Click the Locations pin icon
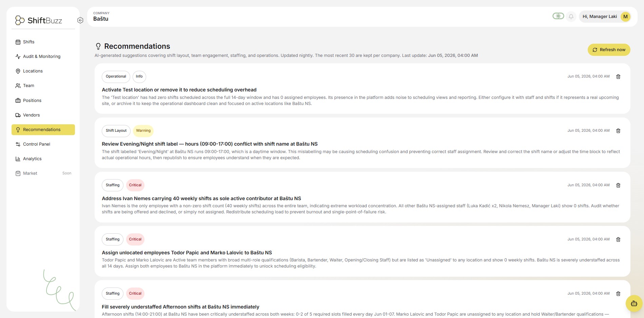The width and height of the screenshot is (644, 318). coord(18,71)
